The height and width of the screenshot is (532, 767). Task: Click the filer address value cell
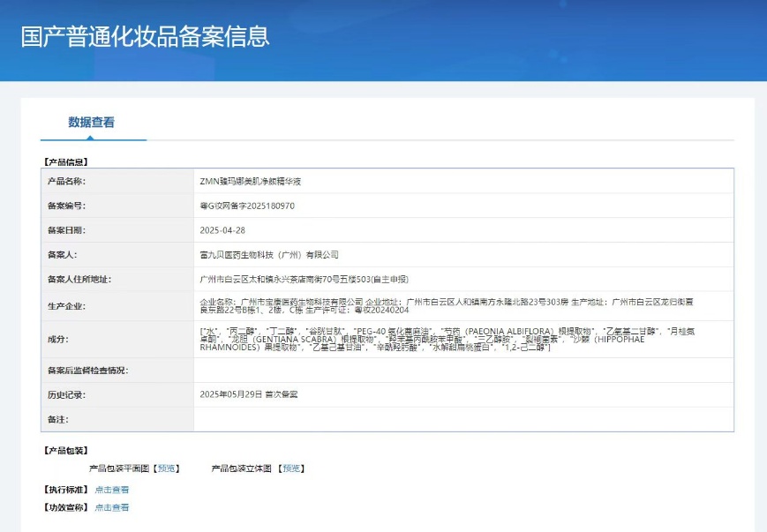(304, 280)
